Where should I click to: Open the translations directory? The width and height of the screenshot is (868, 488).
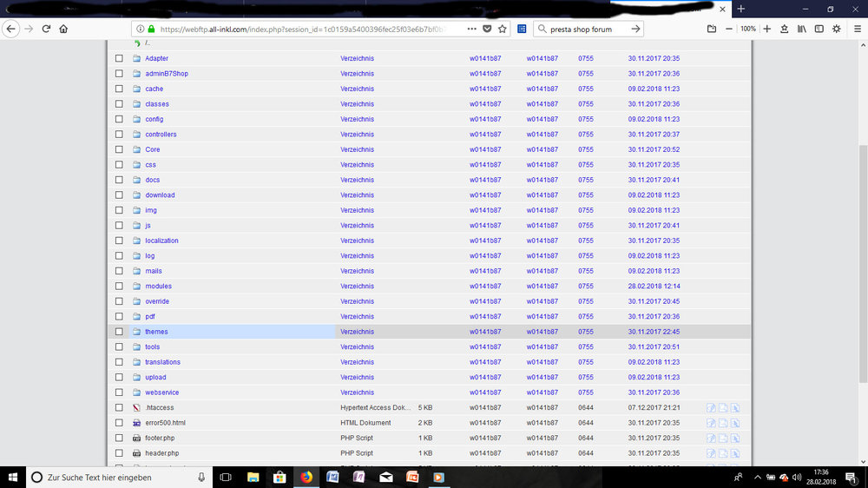[x=163, y=362]
